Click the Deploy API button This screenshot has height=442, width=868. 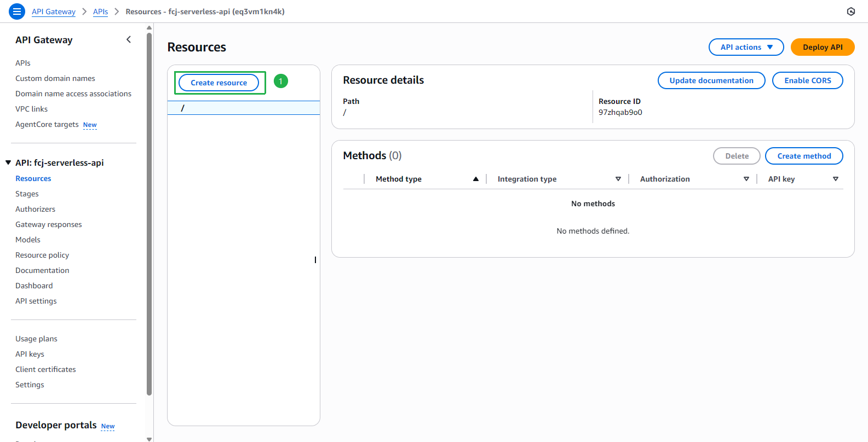pos(823,47)
